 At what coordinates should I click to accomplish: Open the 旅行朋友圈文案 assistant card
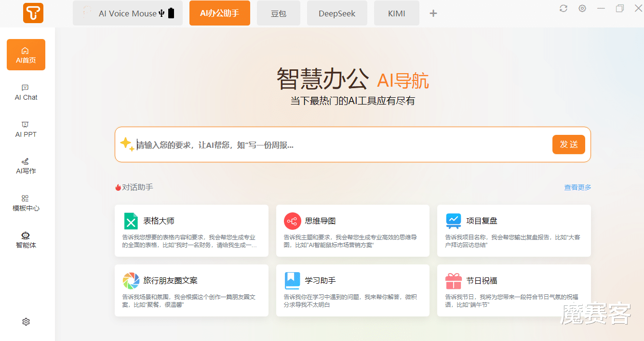click(x=191, y=290)
